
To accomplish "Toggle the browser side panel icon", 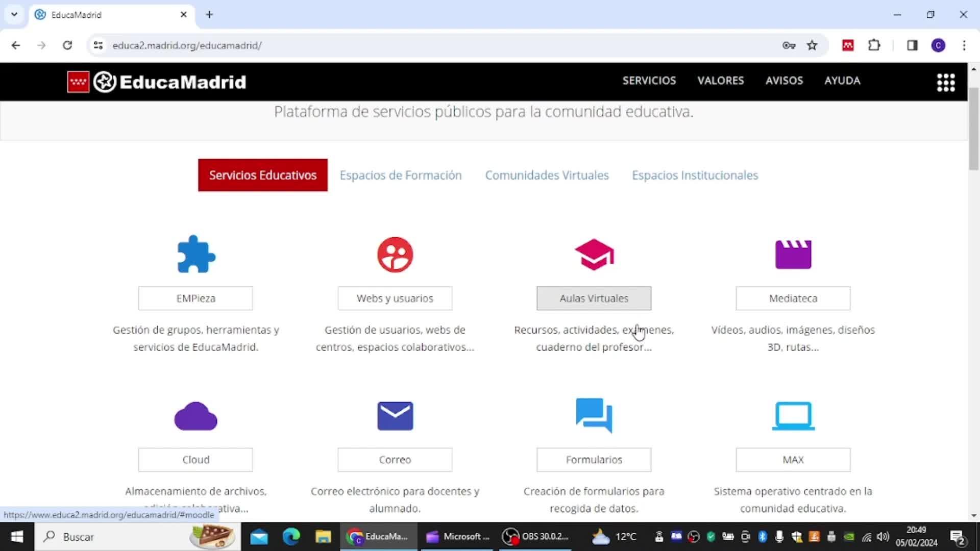I will click(912, 45).
